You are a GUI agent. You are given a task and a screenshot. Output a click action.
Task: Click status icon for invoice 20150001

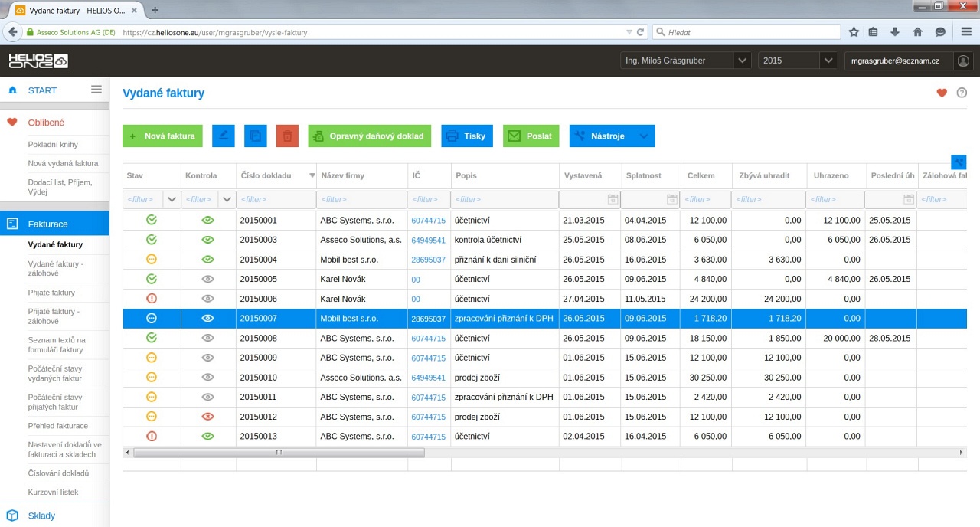(152, 220)
